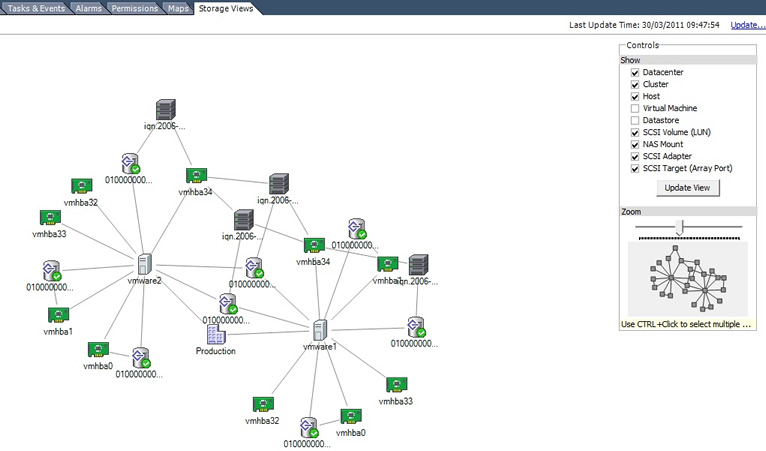Select the vmware2 host icon
Viewport: 766px width, 451px height.
tap(144, 264)
